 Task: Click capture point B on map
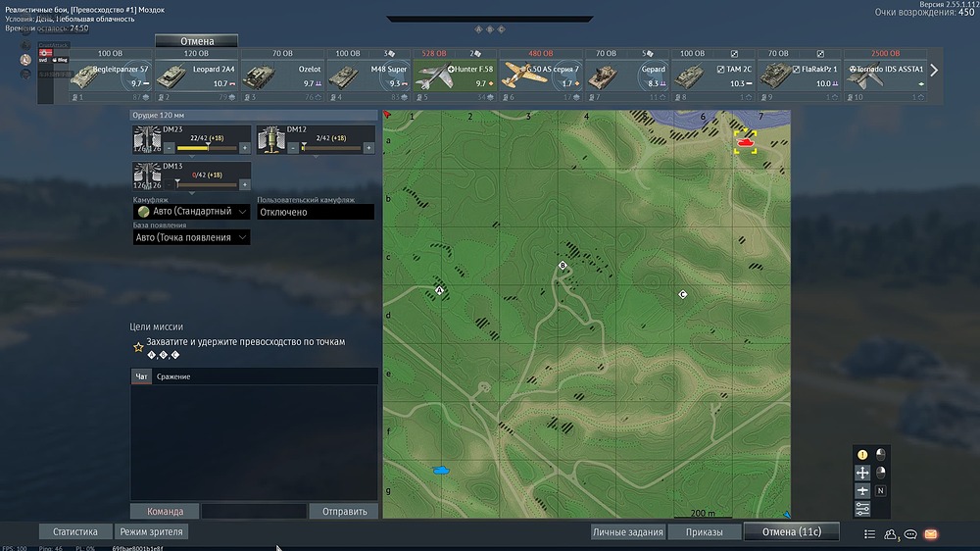[563, 266]
